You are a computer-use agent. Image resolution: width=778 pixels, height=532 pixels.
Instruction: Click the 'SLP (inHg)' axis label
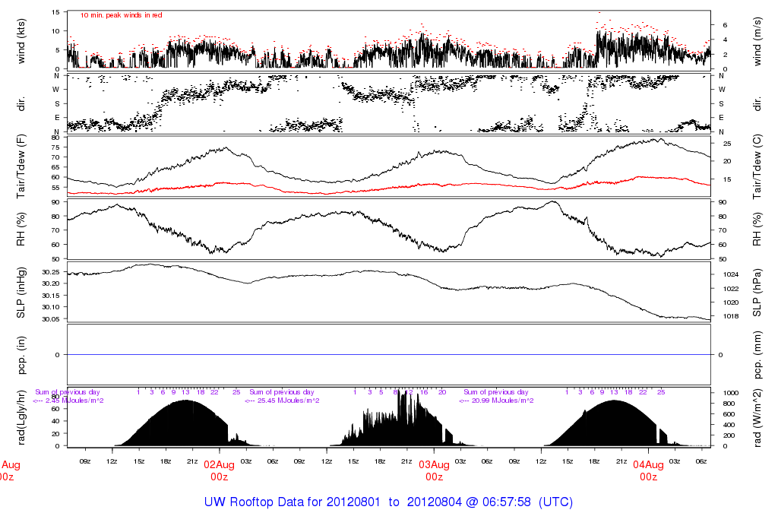21,293
